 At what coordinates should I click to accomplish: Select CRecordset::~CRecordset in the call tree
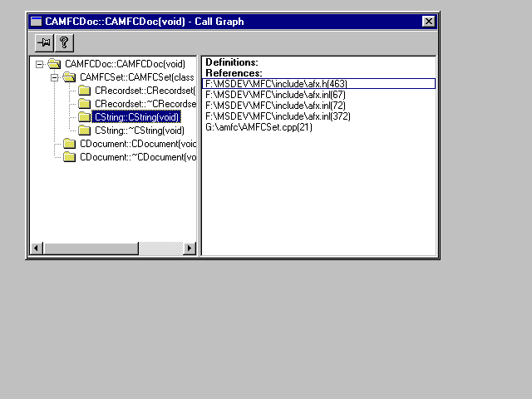145,104
